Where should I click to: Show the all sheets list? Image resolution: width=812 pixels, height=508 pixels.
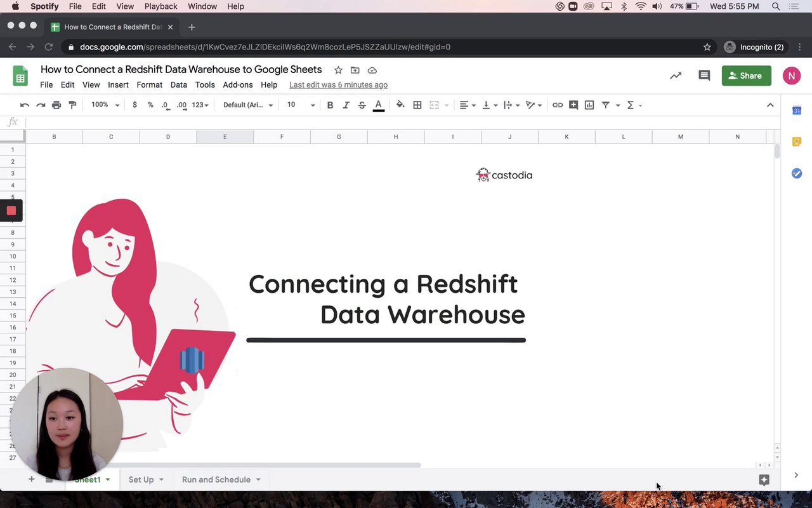[x=49, y=479]
